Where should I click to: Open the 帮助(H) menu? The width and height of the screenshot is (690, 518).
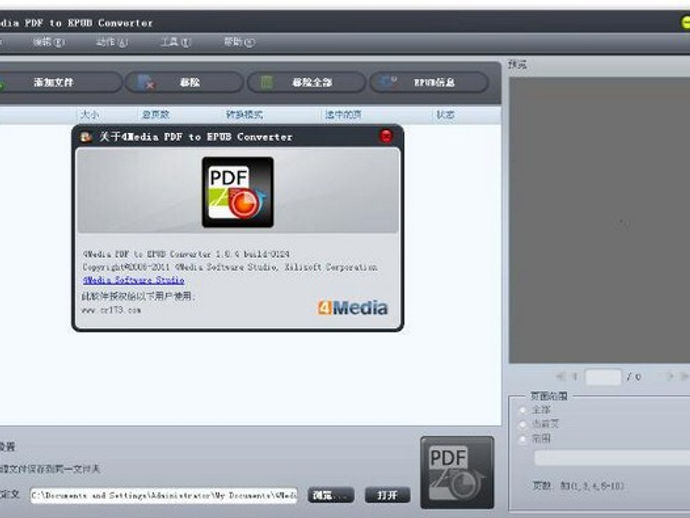pyautogui.click(x=239, y=42)
